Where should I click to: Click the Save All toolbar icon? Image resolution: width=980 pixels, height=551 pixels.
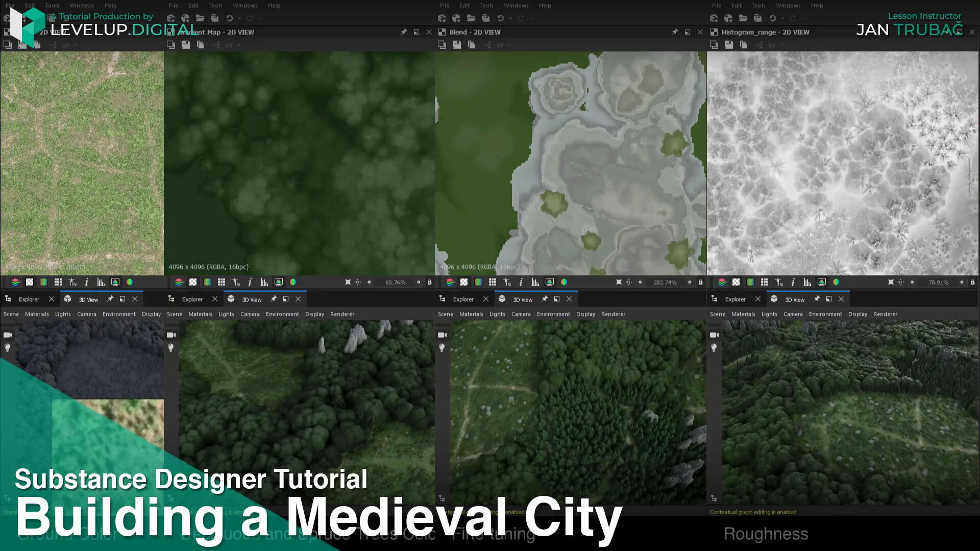click(x=215, y=18)
